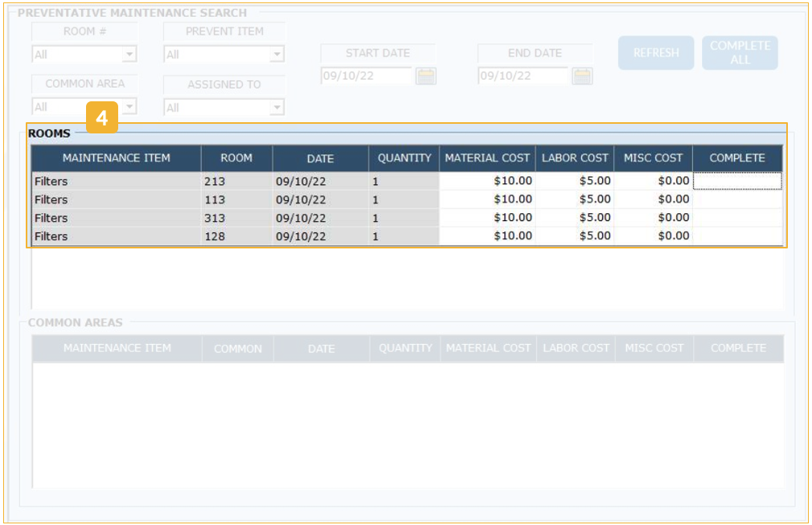Click the Refresh button

(x=655, y=53)
